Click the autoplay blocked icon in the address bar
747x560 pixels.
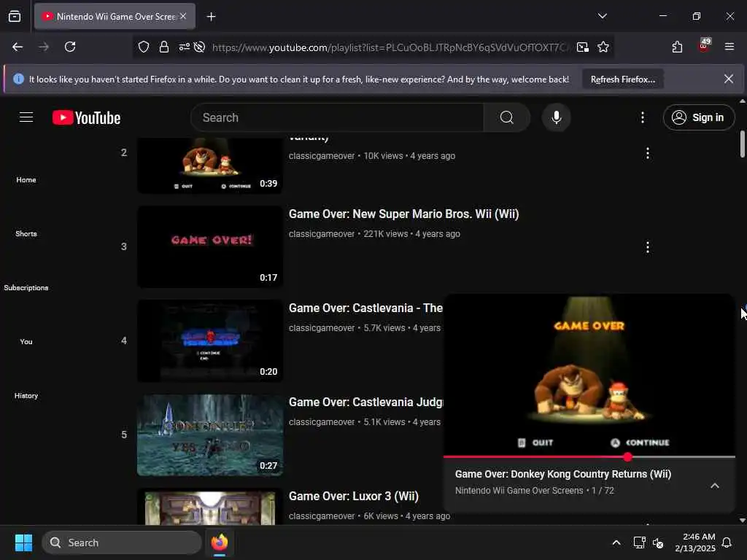(200, 47)
